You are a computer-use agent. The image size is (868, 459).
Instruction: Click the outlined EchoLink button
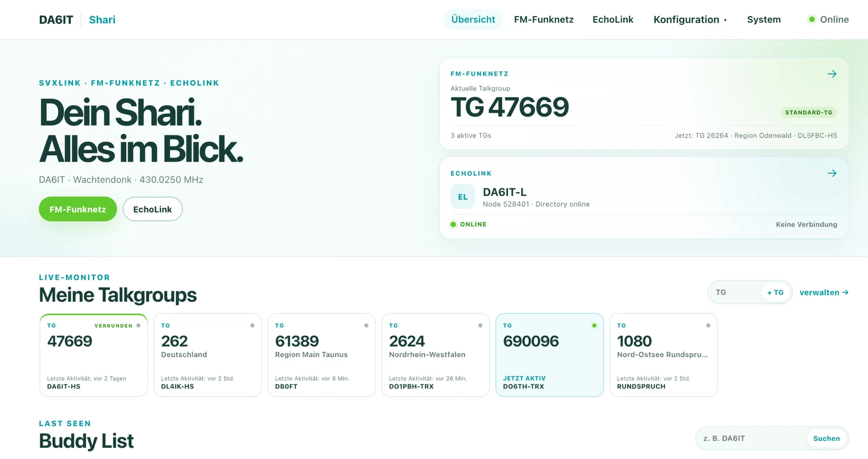(152, 209)
